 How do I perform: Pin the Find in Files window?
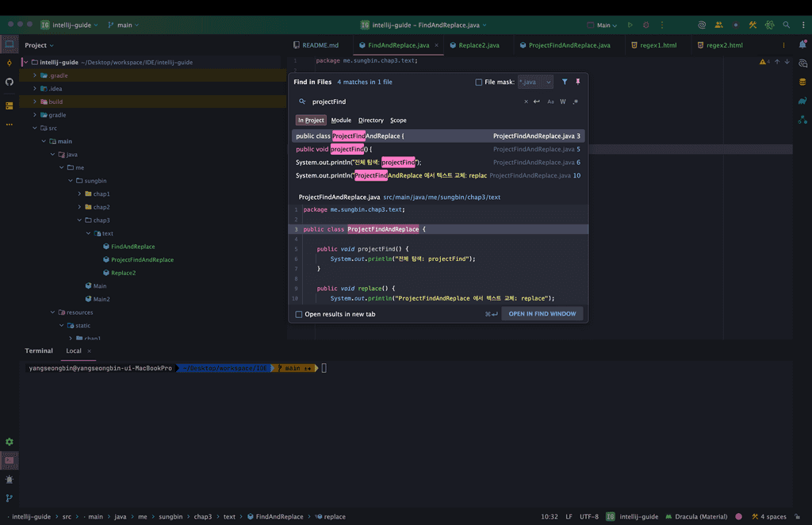click(577, 82)
